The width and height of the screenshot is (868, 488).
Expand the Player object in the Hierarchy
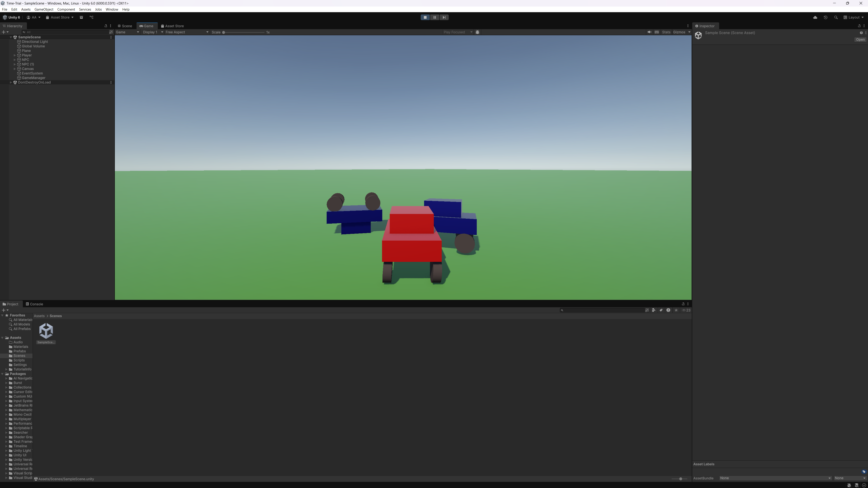point(15,55)
